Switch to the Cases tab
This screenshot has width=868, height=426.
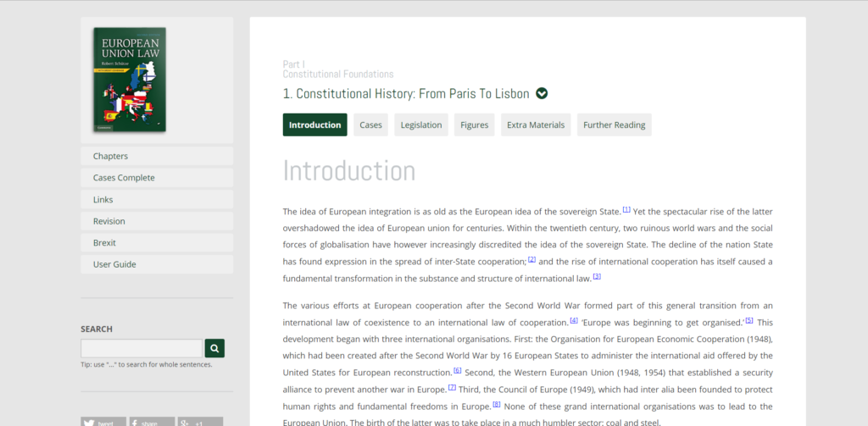[370, 124]
